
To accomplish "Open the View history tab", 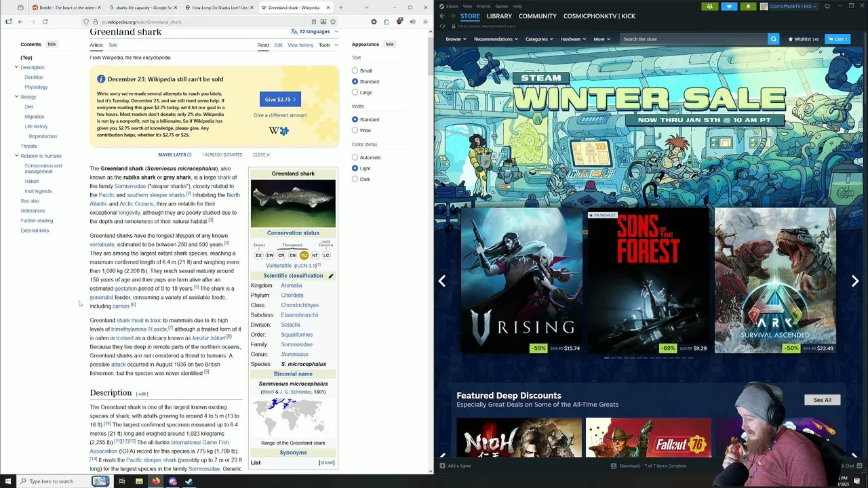I will click(300, 45).
